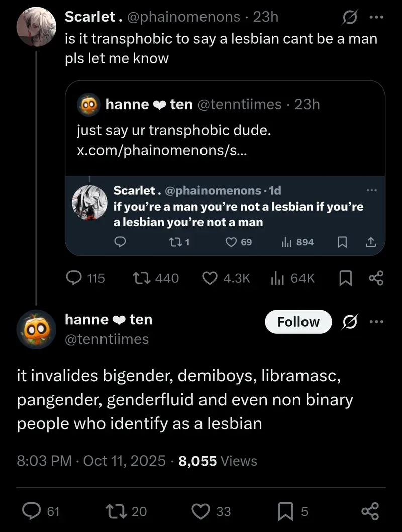The height and width of the screenshot is (532, 402).
Task: Open more options for Scarlet's tweet
Action: [x=376, y=17]
